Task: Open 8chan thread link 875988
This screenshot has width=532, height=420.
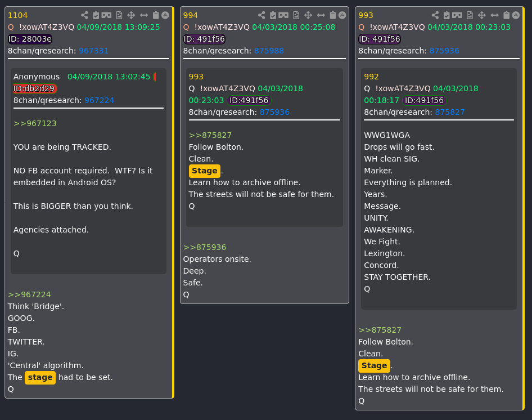Action: (269, 51)
